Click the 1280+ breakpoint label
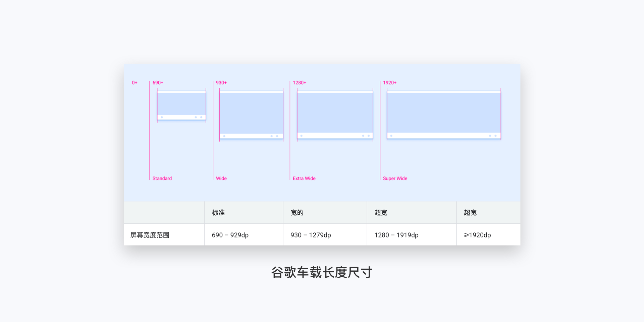Screen dimensions: 644x322 click(300, 83)
